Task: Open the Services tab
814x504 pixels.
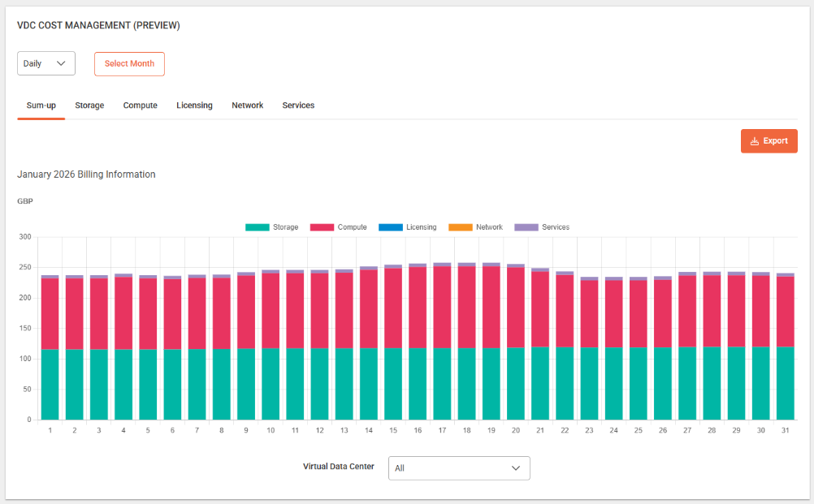Action: click(298, 106)
